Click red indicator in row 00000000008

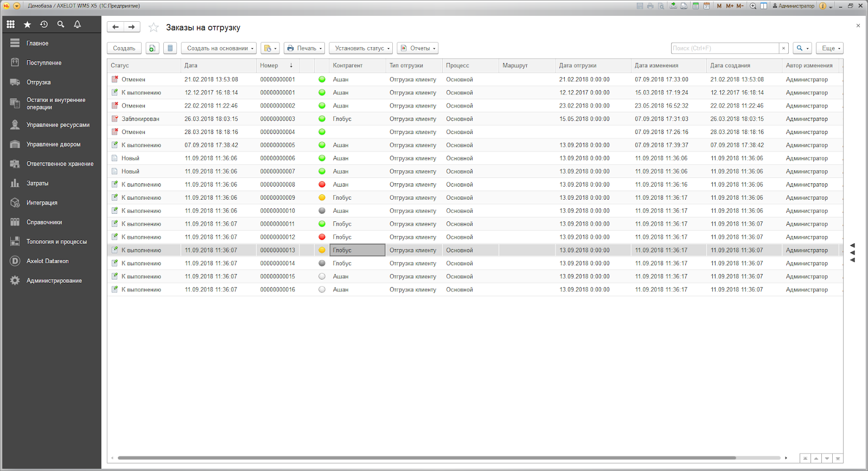tap(322, 184)
